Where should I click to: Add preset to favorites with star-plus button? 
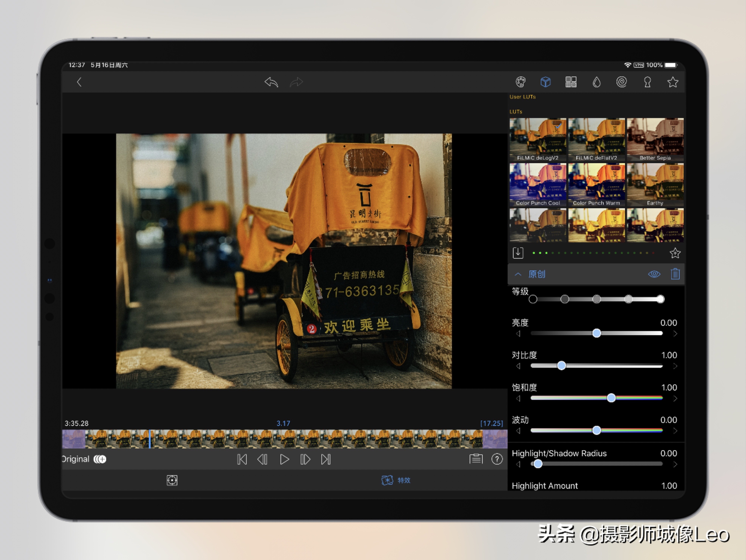675,253
